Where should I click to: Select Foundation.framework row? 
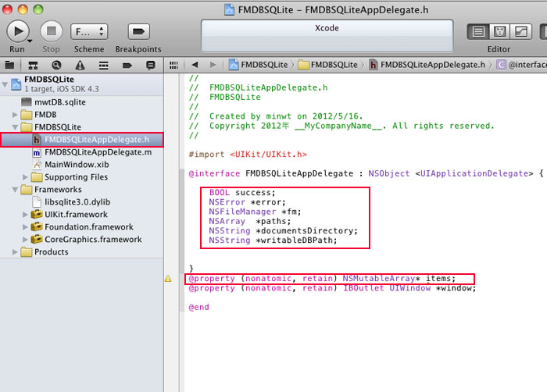pyautogui.click(x=81, y=227)
